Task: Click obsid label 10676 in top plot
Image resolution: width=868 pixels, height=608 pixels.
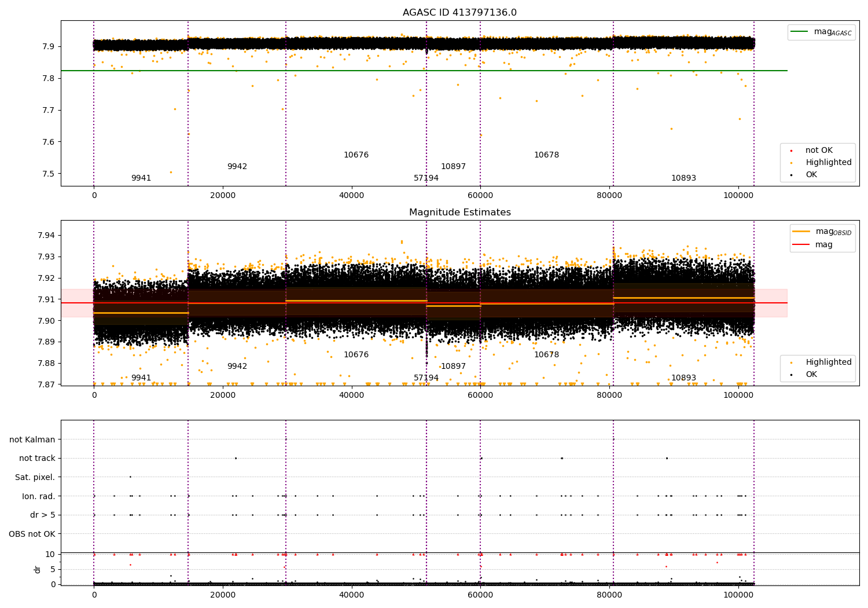Action: [356, 155]
